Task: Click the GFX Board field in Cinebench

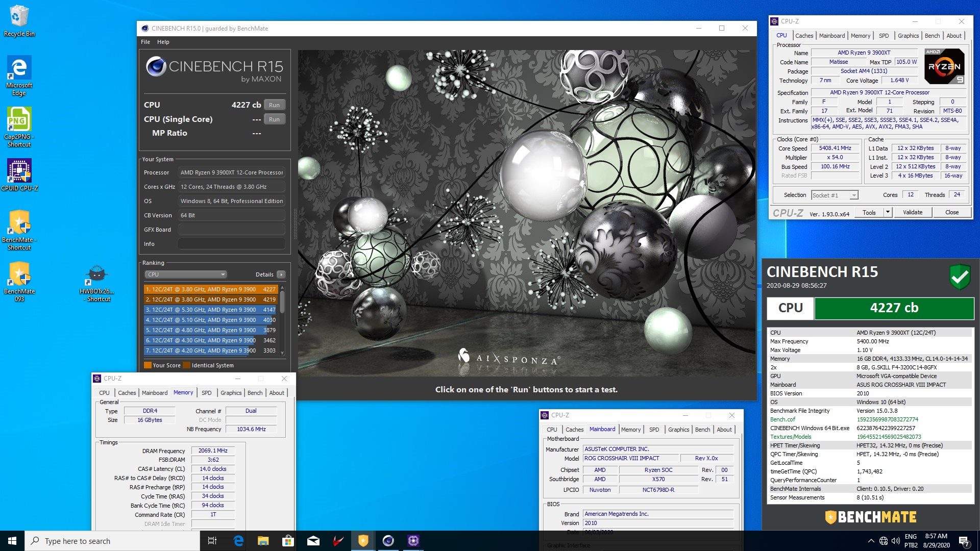Action: [232, 230]
